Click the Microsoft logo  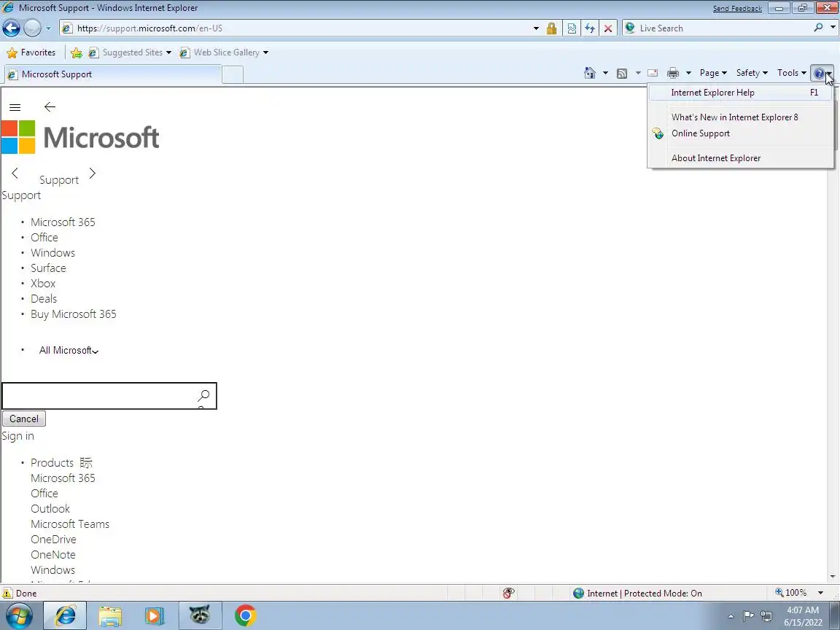tap(80, 137)
